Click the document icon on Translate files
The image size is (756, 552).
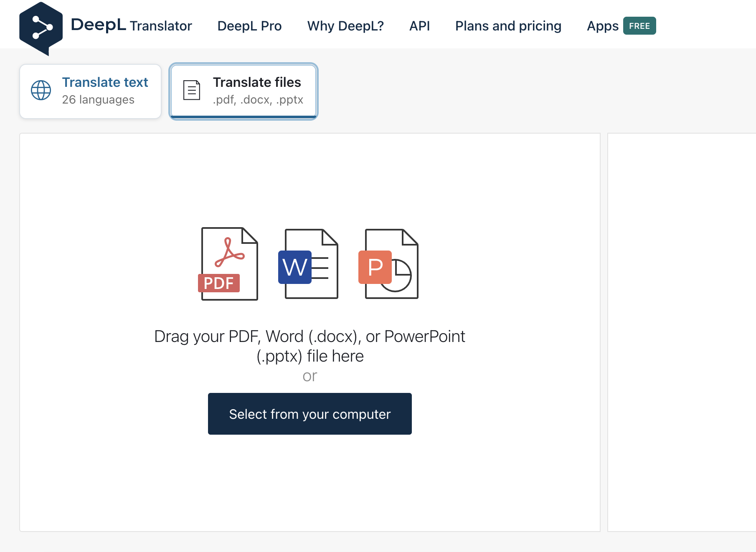tap(191, 89)
